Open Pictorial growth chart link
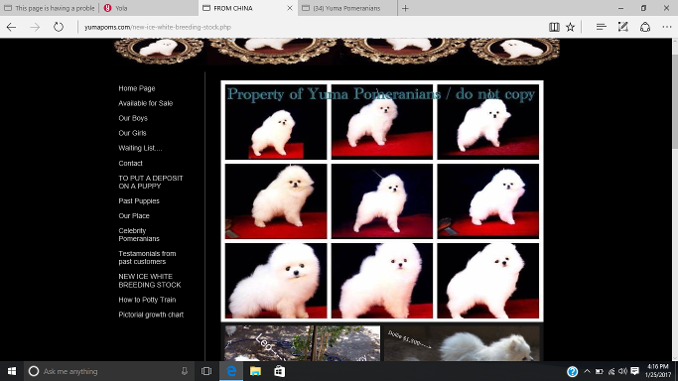This screenshot has height=381, width=678. point(151,315)
